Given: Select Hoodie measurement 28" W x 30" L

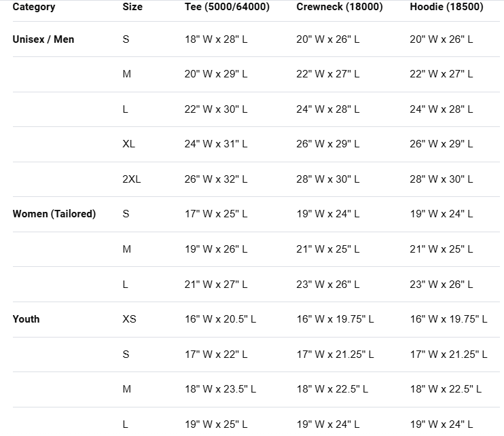Looking at the screenshot, I should [441, 179].
